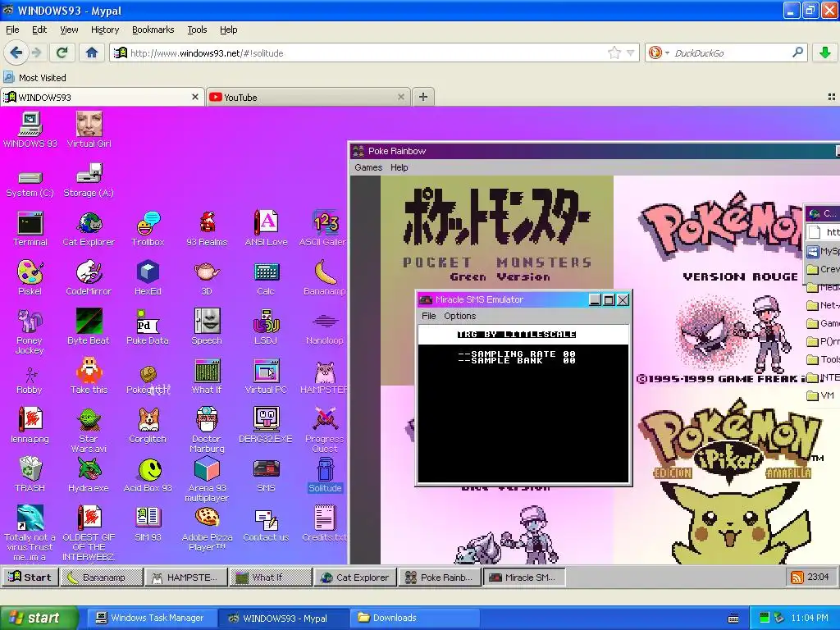Open CodeMirror desktop icon

coord(89,279)
